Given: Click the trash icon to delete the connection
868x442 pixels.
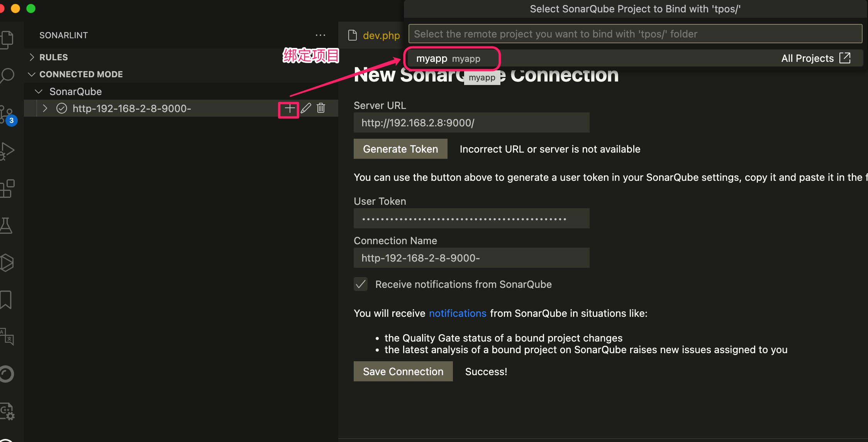Looking at the screenshot, I should tap(321, 108).
